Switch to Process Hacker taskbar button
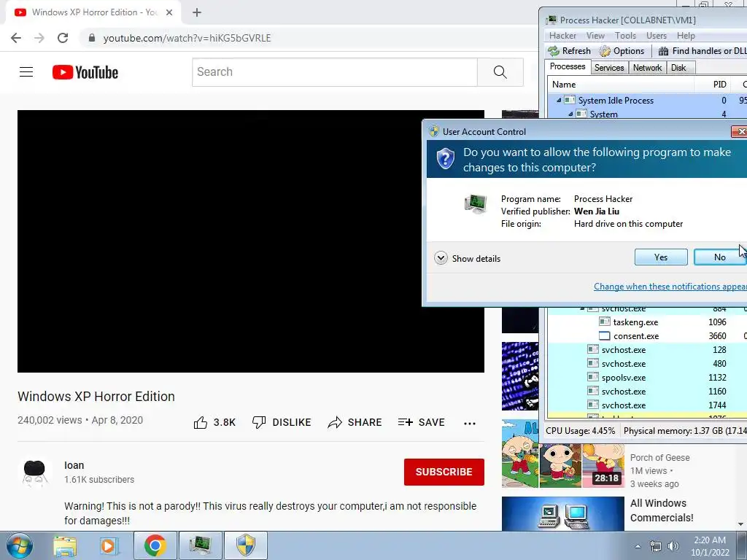Viewport: 747px width, 560px height. [x=200, y=545]
